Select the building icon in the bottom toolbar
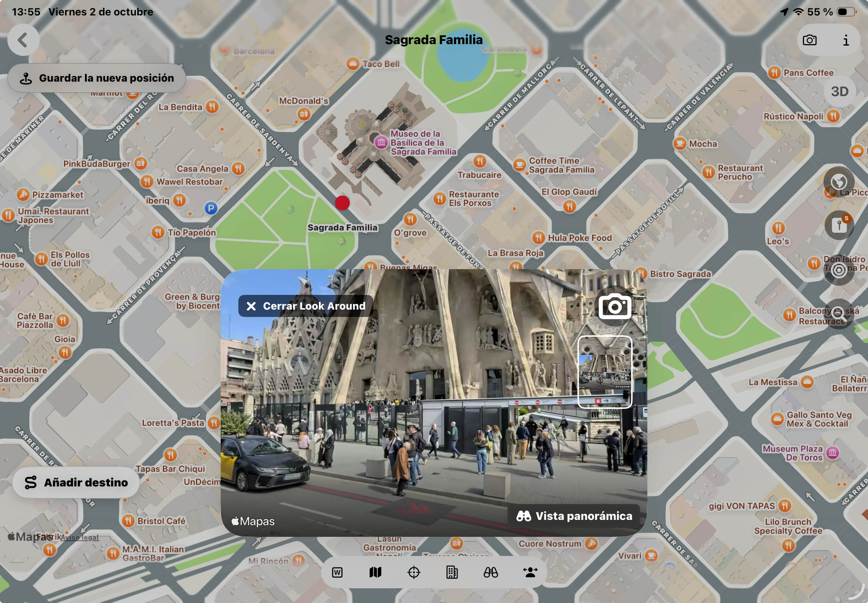This screenshot has width=868, height=603. (452, 572)
